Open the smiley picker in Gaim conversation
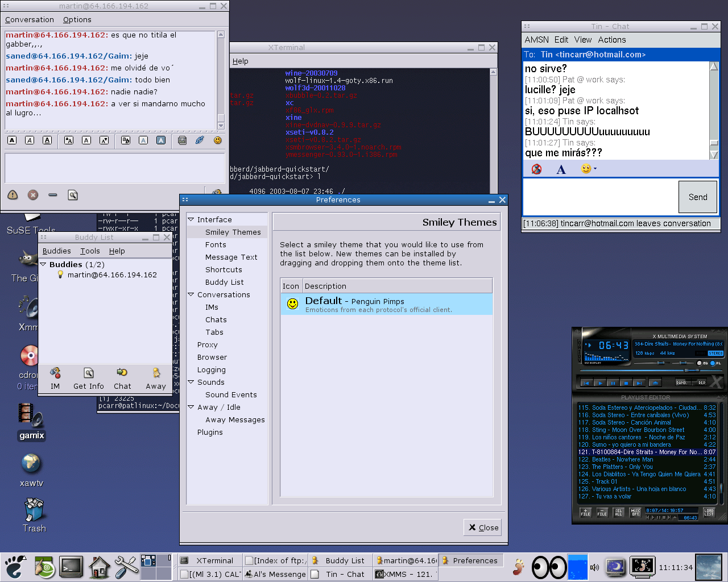Screen dimensions: 728x582 click(x=217, y=140)
